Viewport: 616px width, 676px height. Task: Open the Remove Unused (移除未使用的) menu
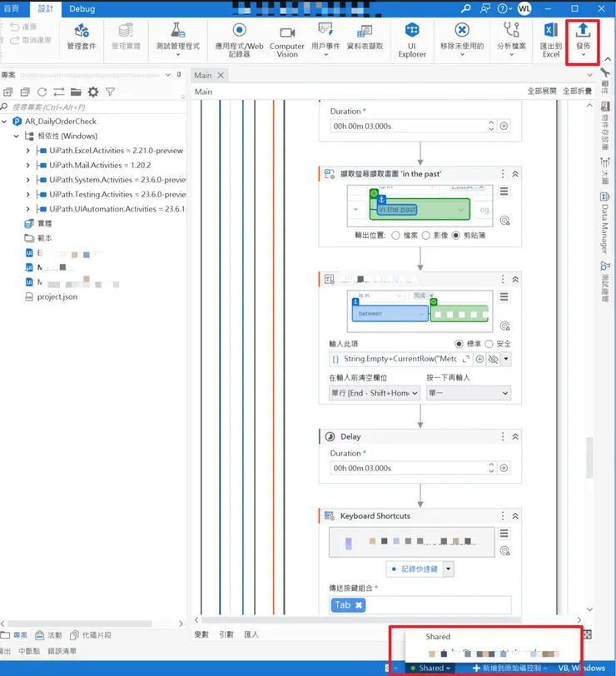click(462, 40)
